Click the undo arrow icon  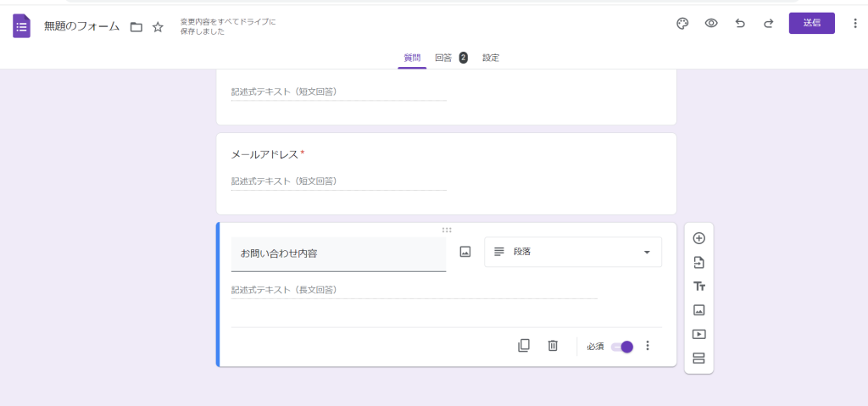pyautogui.click(x=740, y=24)
